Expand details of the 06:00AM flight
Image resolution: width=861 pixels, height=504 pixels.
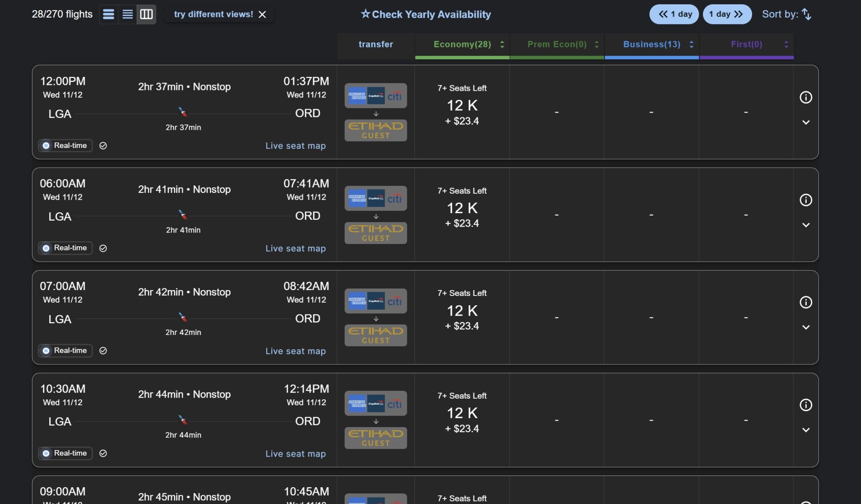pyautogui.click(x=806, y=225)
